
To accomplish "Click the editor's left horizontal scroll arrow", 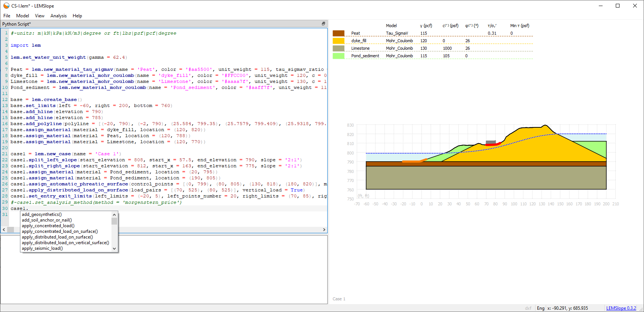I will [x=4, y=229].
